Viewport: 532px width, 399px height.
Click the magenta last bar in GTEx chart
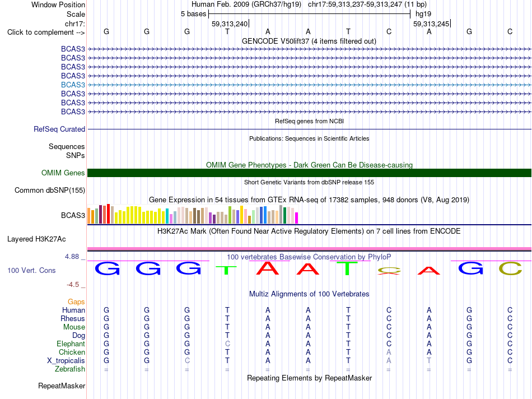[x=297, y=217]
